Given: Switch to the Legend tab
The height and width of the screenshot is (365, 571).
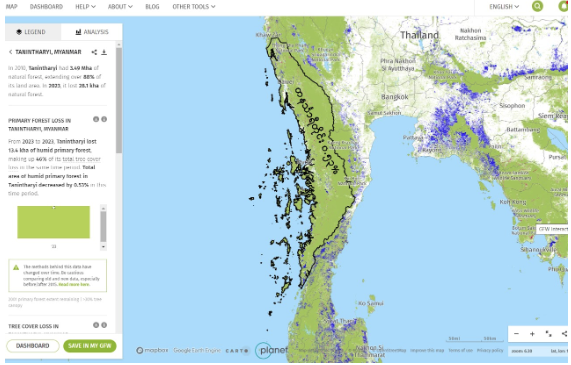Looking at the screenshot, I should click(x=33, y=32).
